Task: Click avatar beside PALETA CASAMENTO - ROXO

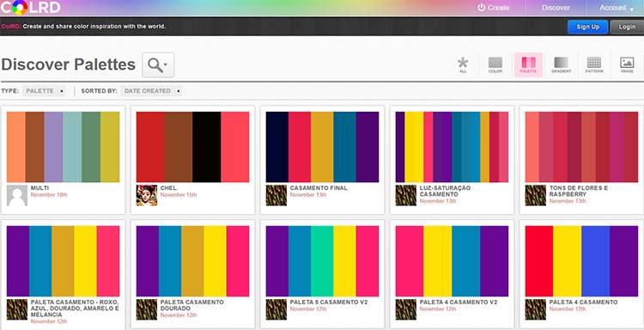Action: 17,309
